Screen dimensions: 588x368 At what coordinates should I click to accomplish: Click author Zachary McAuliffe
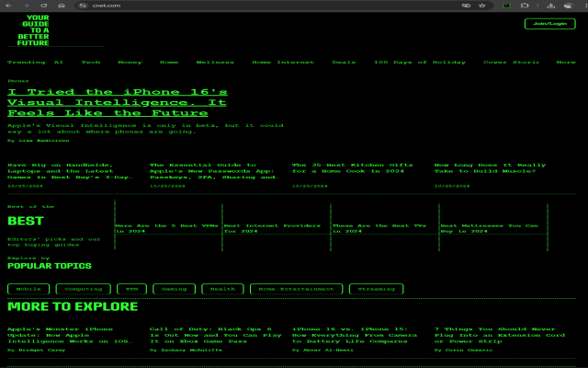click(192, 350)
